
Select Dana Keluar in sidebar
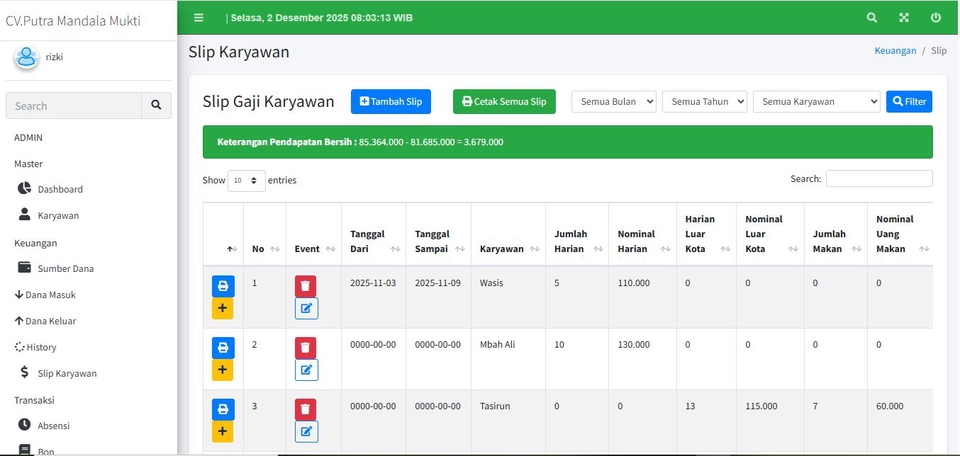pyautogui.click(x=50, y=321)
